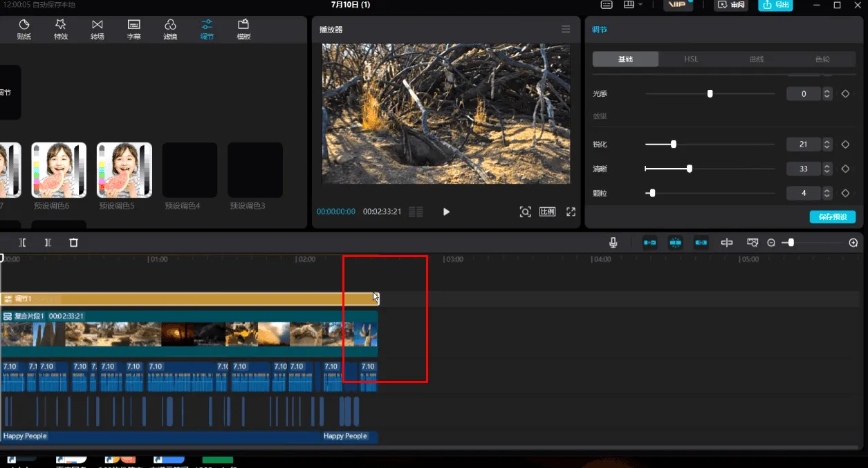Delete the selected clip with trash icon
Screen dimensions: 868x468
click(74, 243)
